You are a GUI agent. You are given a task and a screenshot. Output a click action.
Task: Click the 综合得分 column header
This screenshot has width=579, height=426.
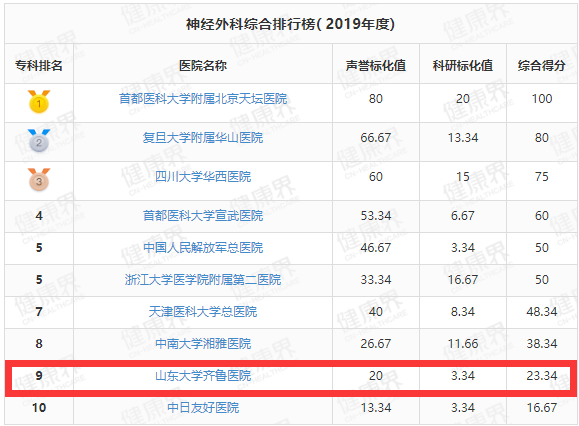point(541,66)
